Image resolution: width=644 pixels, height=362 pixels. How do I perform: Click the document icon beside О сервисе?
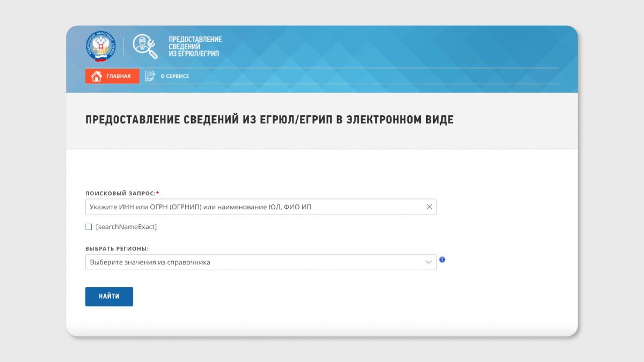[x=150, y=76]
